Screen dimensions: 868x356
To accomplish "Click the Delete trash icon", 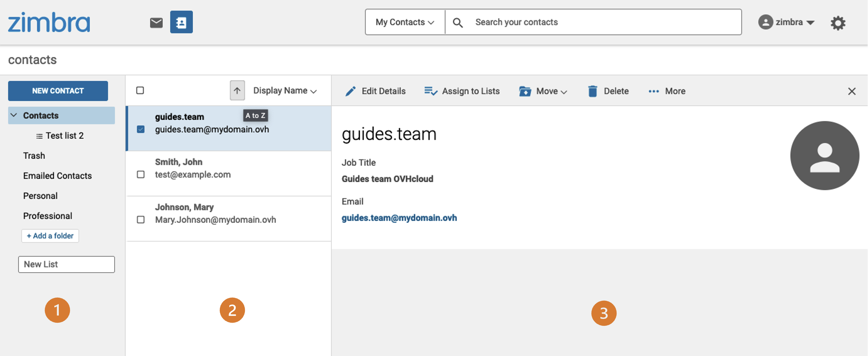I will (592, 91).
